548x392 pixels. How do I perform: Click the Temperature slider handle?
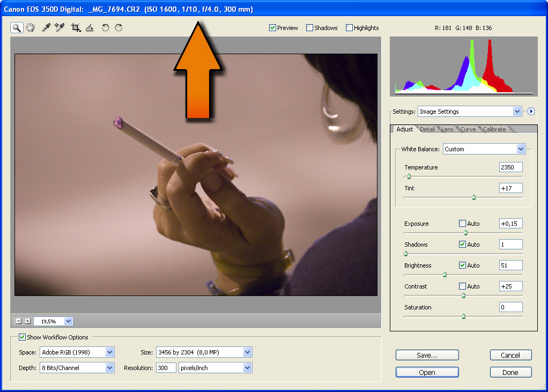tap(409, 176)
